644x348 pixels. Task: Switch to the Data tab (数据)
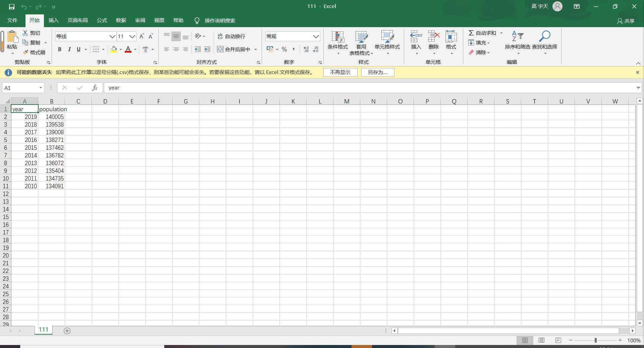pyautogui.click(x=121, y=20)
